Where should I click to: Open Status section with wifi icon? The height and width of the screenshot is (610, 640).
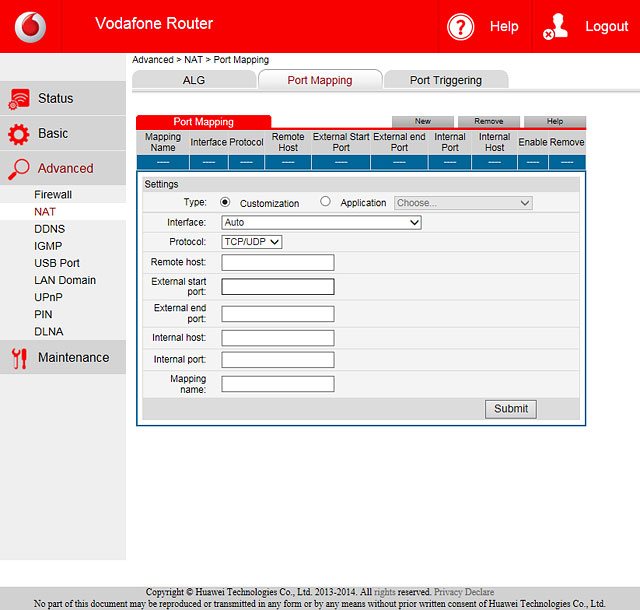[19, 99]
